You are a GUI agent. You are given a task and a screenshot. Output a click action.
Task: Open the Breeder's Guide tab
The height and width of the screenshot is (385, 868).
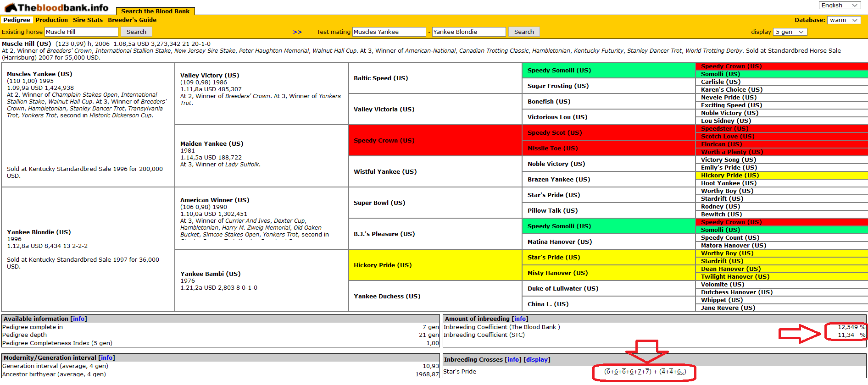click(x=132, y=20)
